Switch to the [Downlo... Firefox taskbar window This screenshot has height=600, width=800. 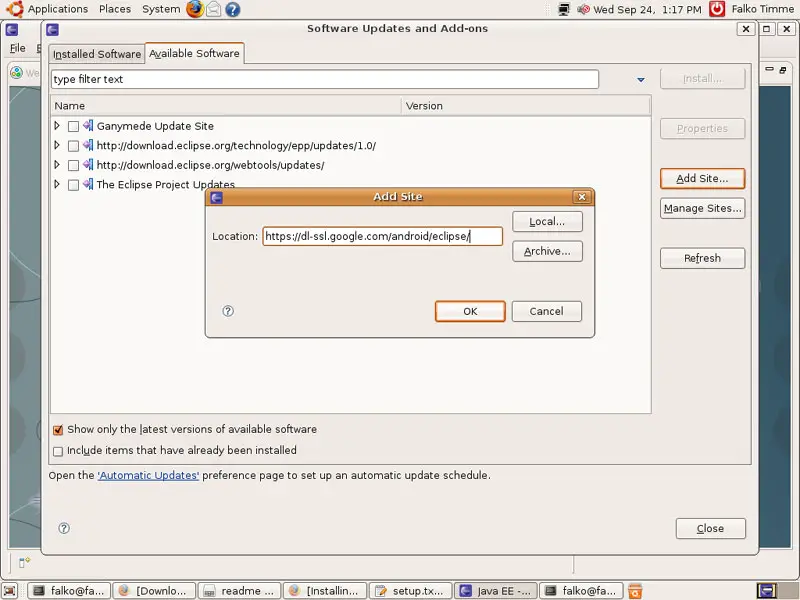coord(154,591)
